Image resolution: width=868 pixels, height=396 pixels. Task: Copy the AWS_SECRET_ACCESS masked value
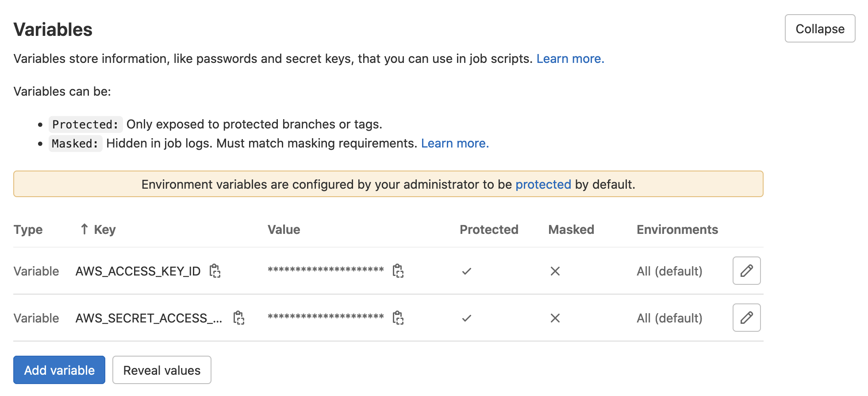click(x=399, y=318)
